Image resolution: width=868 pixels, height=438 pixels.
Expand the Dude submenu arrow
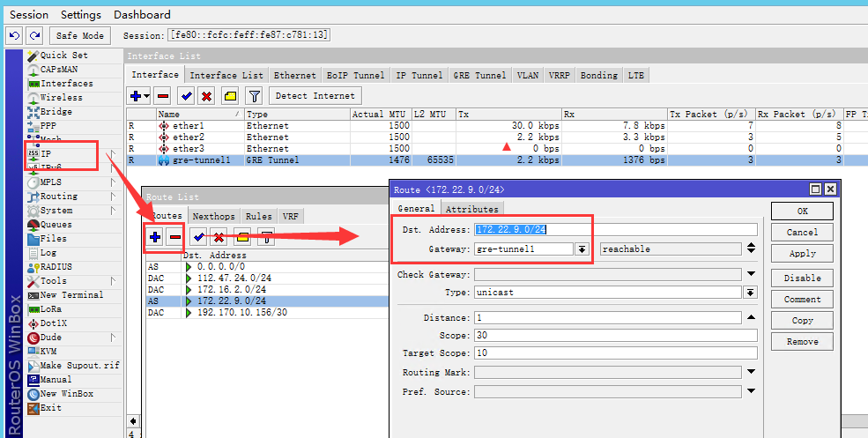(x=114, y=338)
